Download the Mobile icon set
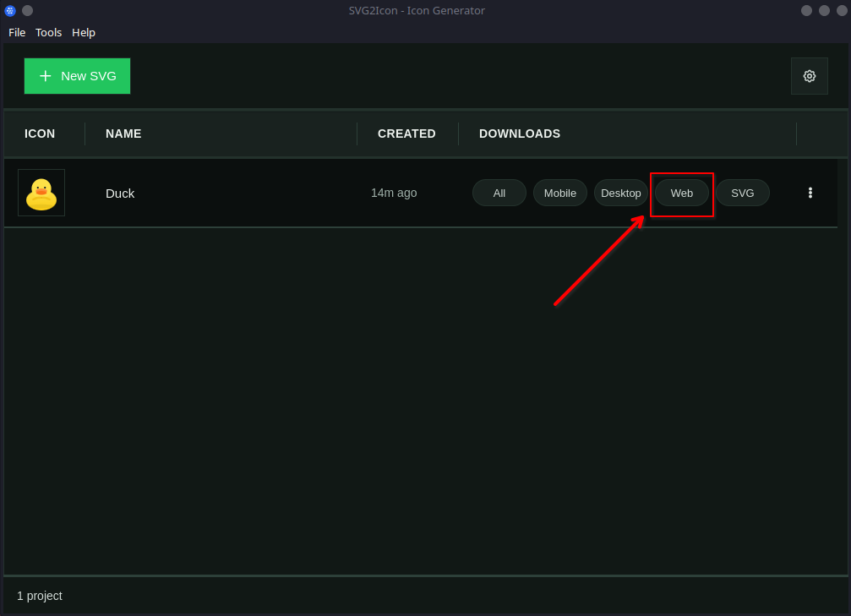This screenshot has width=851, height=616. point(559,193)
